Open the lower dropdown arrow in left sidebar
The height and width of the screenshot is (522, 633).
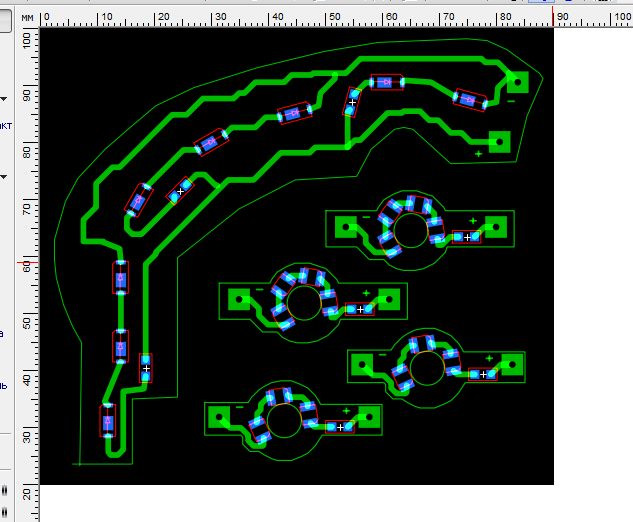point(3,177)
